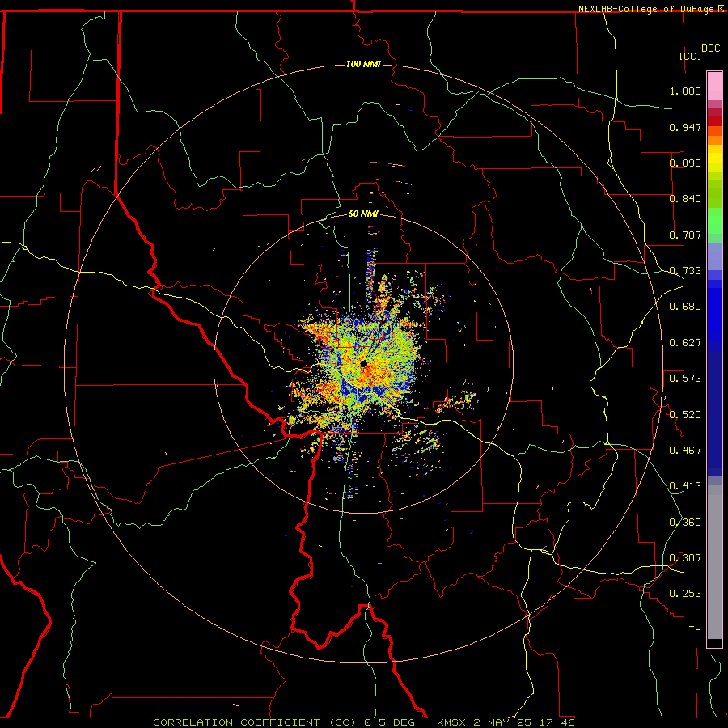
Task: Click the Correlation Coefficient caption at bottom
Action: 364,722
